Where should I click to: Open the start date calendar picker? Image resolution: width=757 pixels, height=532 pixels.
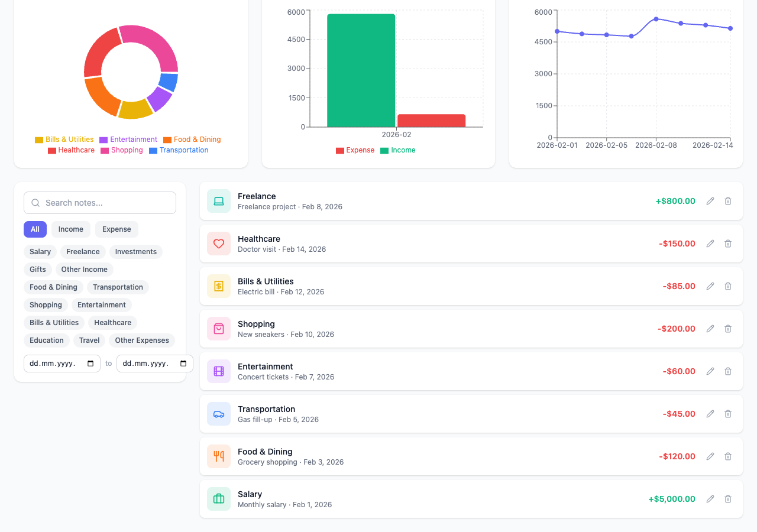(x=90, y=364)
